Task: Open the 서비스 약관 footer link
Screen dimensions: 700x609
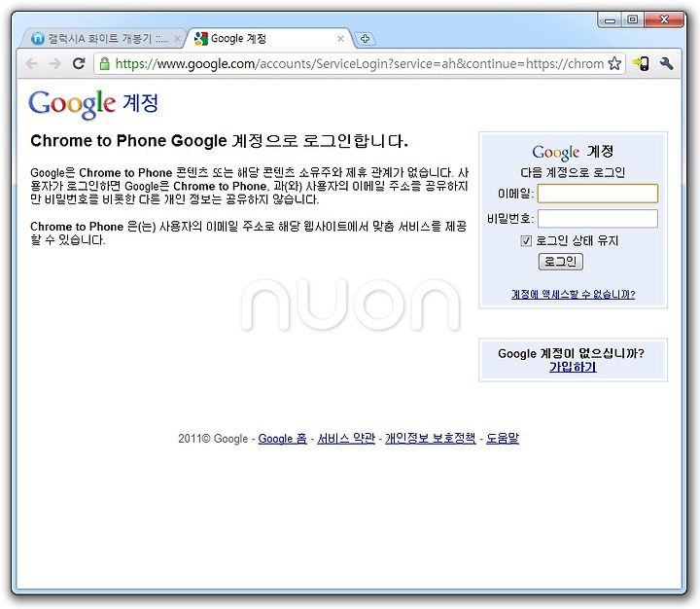Action: click(346, 439)
